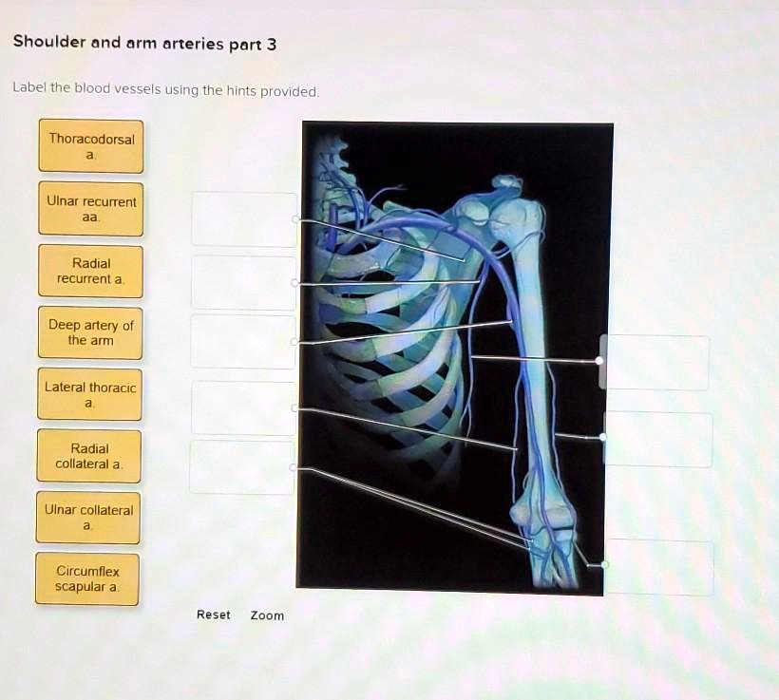Click the bottom answer box right of image
Image resolution: width=779 pixels, height=700 pixels.
click(x=658, y=566)
